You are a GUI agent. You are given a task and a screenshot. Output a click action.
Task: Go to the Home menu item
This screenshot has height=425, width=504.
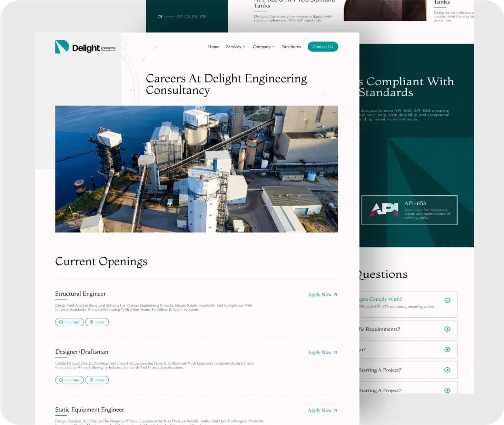point(214,47)
